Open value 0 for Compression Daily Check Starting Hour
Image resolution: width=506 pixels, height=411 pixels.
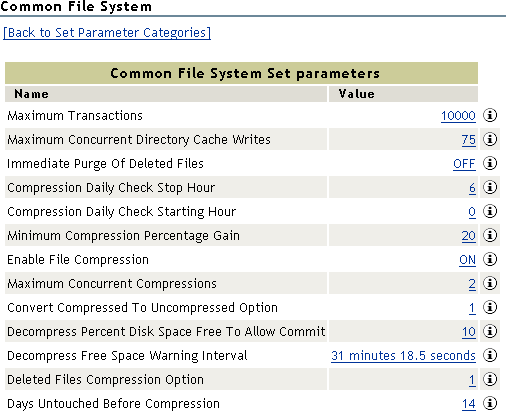coord(472,212)
